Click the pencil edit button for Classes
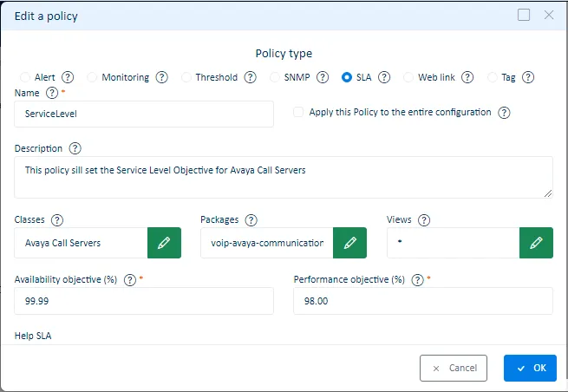Viewport: 568px width, 392px height. (164, 243)
